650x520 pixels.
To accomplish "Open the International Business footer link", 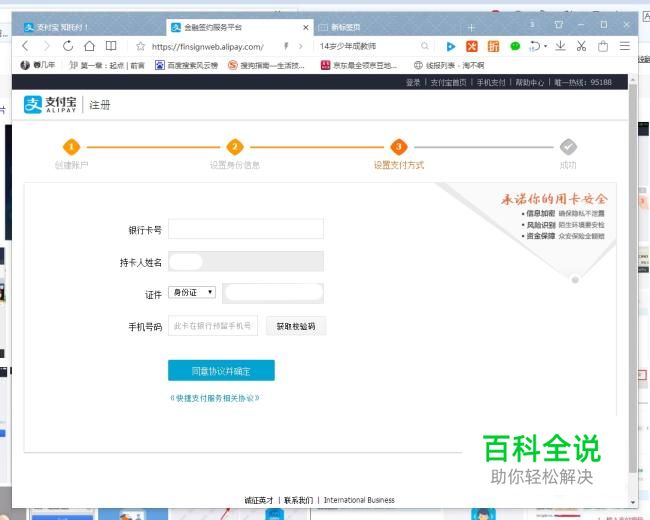I will [359, 500].
